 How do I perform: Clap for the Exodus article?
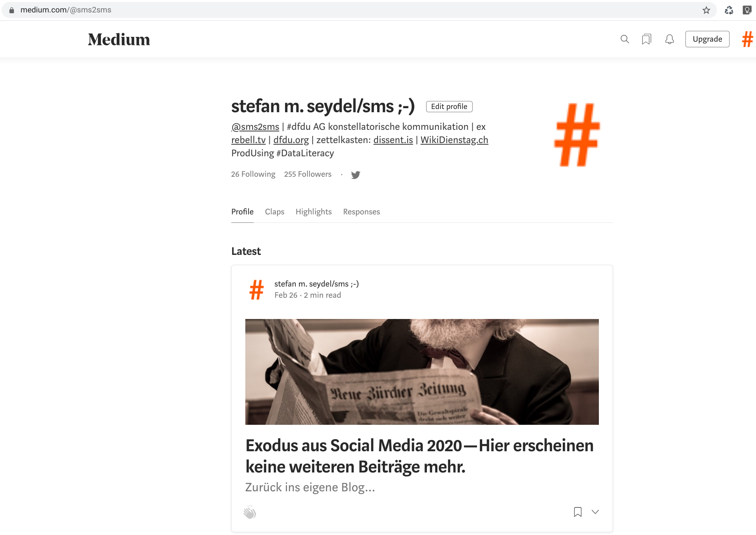(x=250, y=512)
